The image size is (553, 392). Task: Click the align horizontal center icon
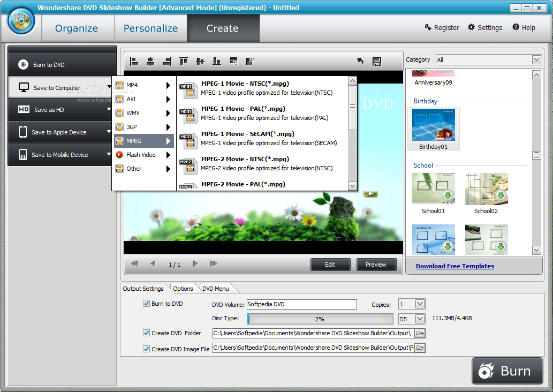tap(150, 62)
